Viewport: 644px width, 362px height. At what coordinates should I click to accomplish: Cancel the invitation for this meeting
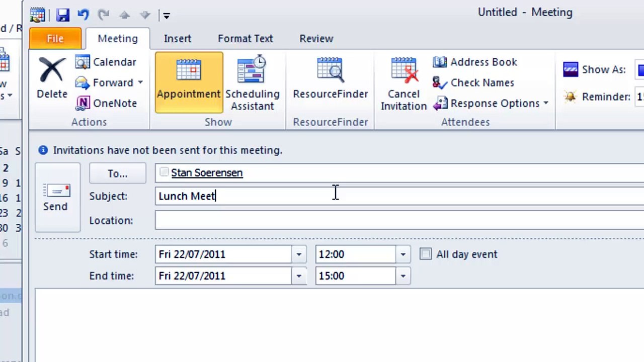point(404,82)
